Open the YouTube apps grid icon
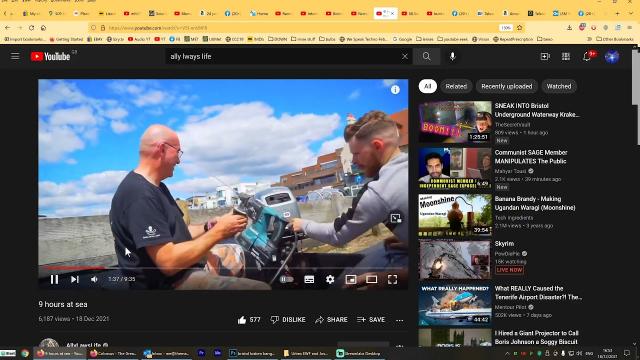This screenshot has width=640, height=360. pyautogui.click(x=566, y=56)
